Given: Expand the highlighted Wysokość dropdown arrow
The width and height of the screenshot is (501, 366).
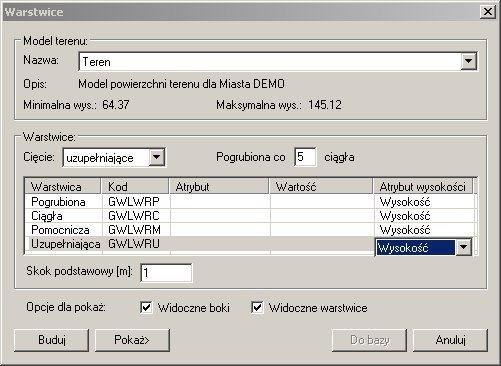Looking at the screenshot, I should [463, 248].
